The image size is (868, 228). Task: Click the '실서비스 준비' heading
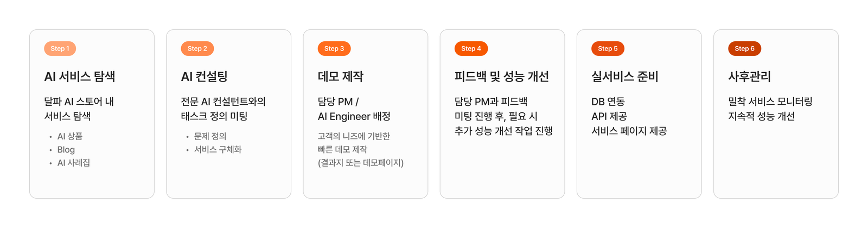click(625, 77)
